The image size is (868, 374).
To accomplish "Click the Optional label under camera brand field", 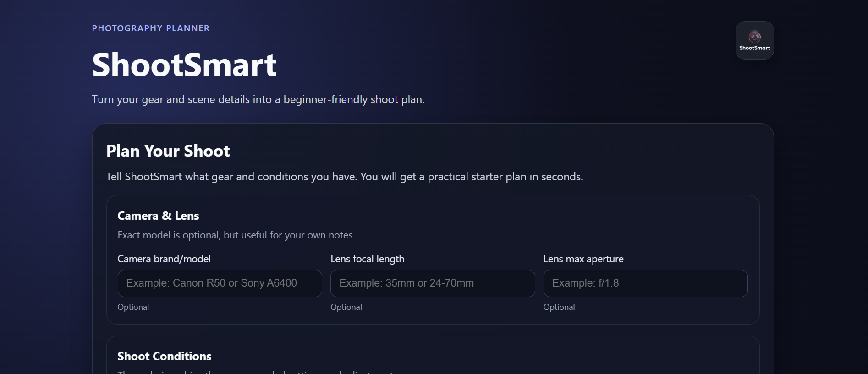I will point(133,307).
